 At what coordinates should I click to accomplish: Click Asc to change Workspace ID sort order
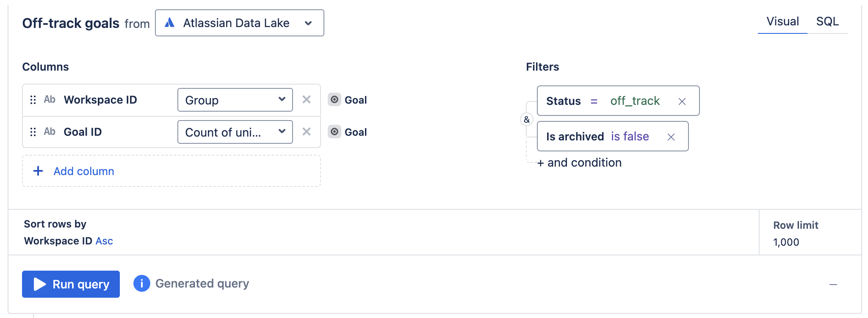coord(104,241)
